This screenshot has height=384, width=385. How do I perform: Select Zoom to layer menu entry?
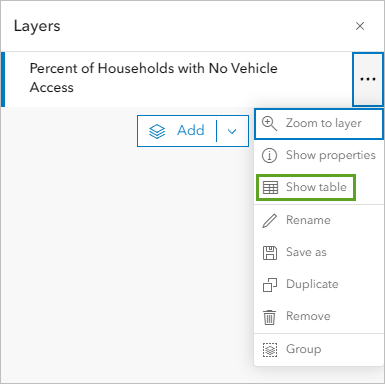pyautogui.click(x=319, y=123)
